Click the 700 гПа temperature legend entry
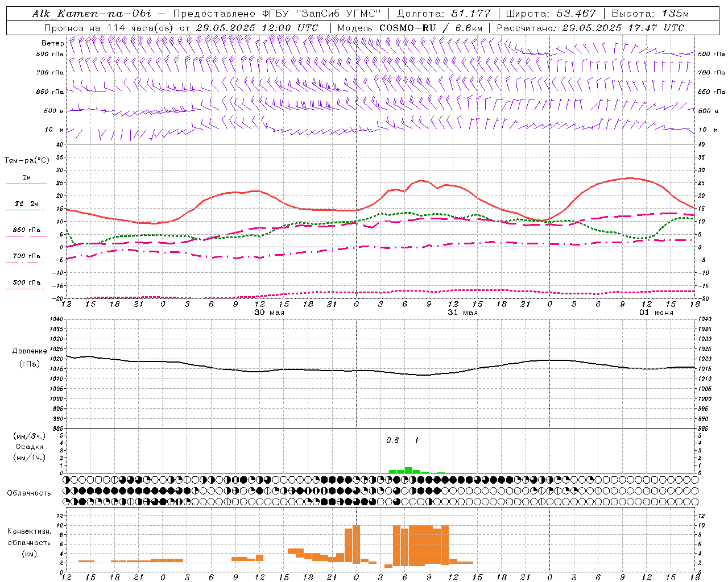The image size is (728, 582). click(26, 256)
